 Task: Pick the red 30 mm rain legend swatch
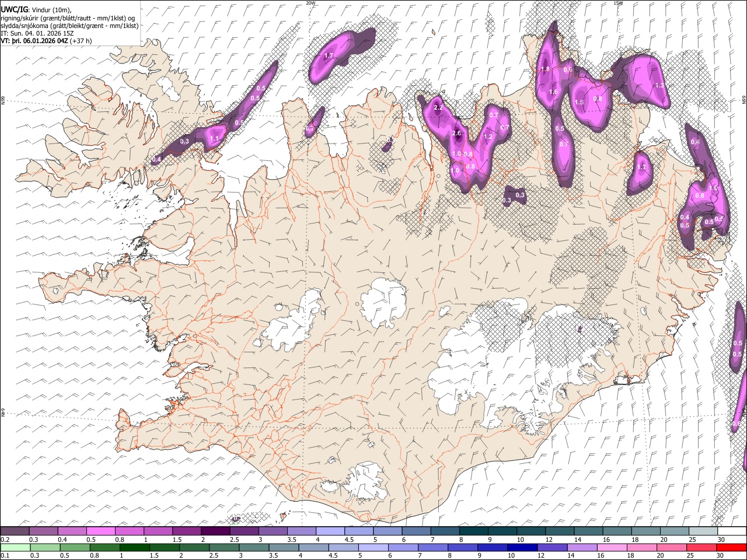(731, 547)
